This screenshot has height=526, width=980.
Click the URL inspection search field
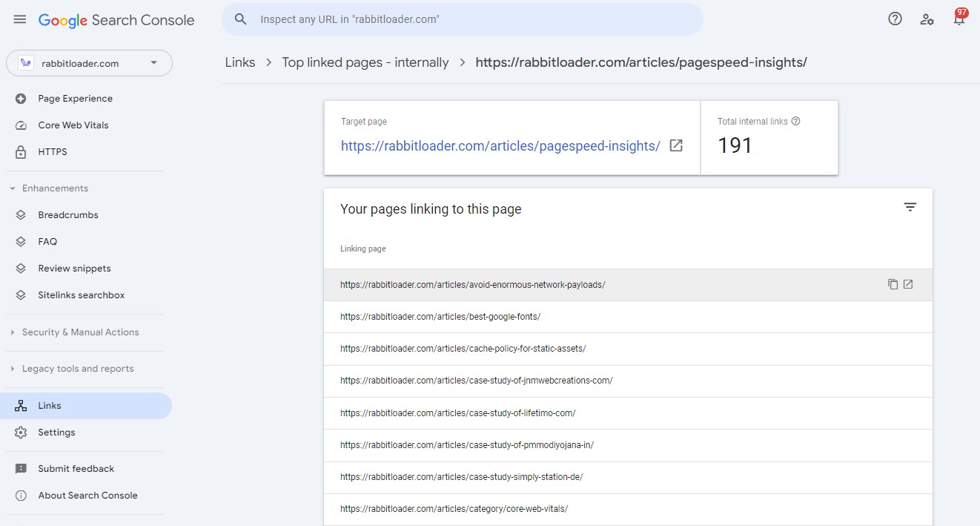pyautogui.click(x=474, y=19)
